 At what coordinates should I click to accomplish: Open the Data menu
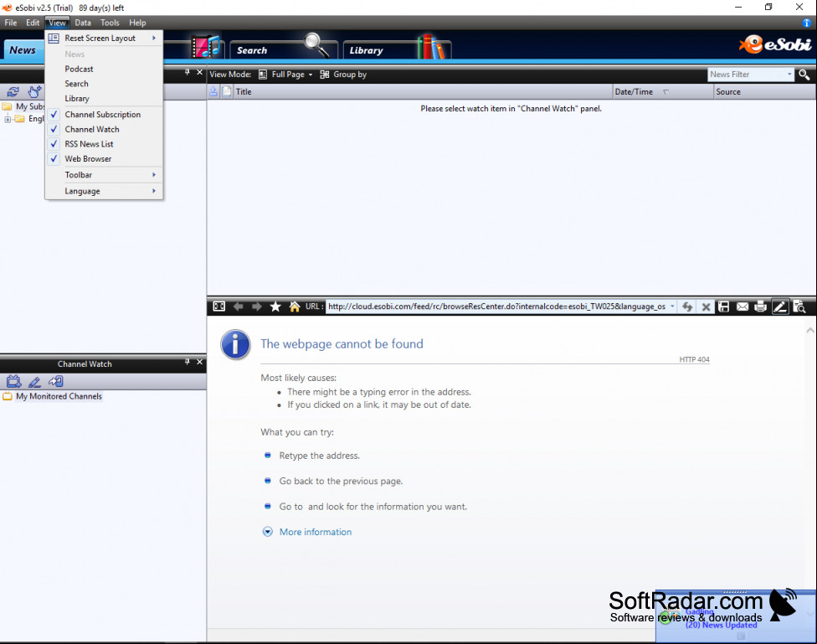pyautogui.click(x=83, y=23)
